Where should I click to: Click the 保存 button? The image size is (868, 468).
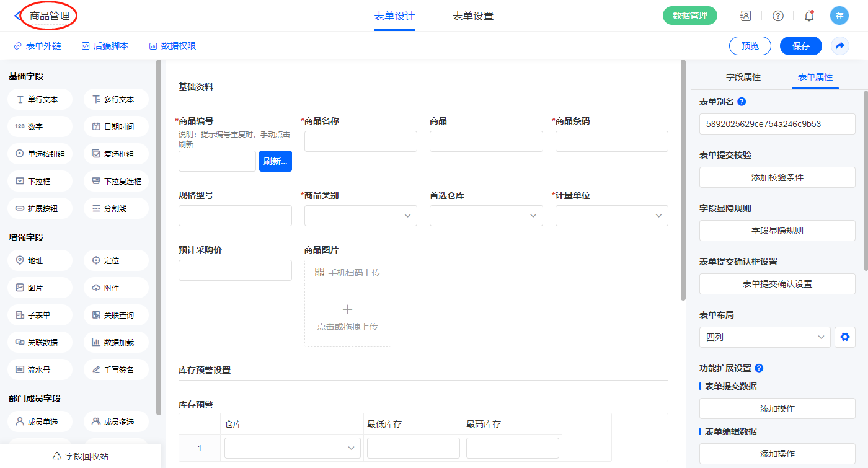pyautogui.click(x=800, y=46)
